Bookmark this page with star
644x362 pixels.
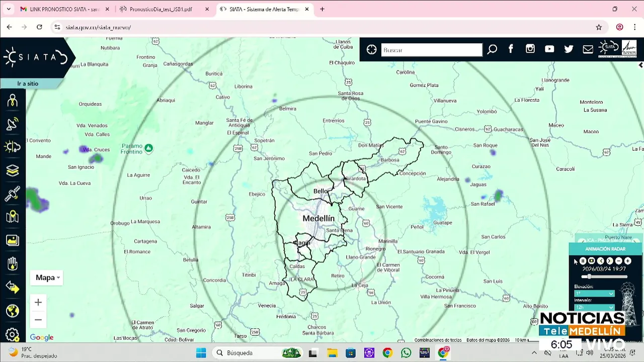click(x=599, y=27)
